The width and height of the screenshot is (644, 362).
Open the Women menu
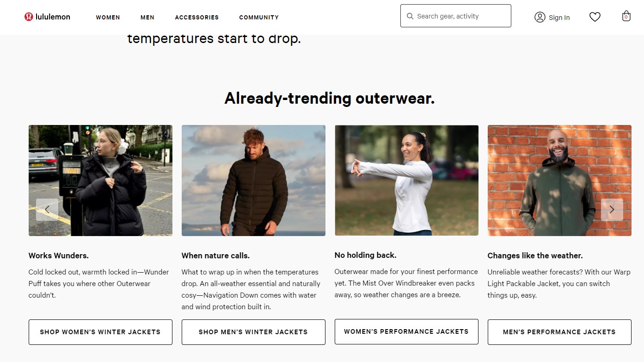[x=108, y=18]
